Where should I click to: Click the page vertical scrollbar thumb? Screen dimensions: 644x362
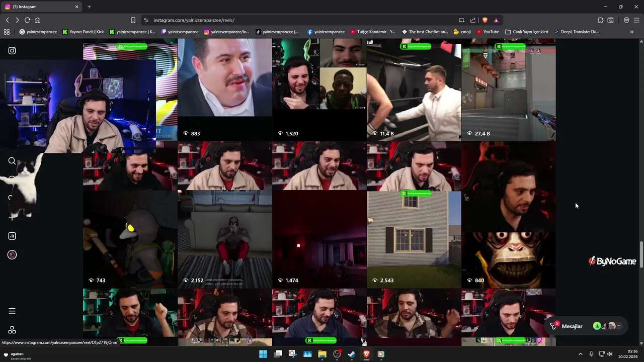pos(641,255)
